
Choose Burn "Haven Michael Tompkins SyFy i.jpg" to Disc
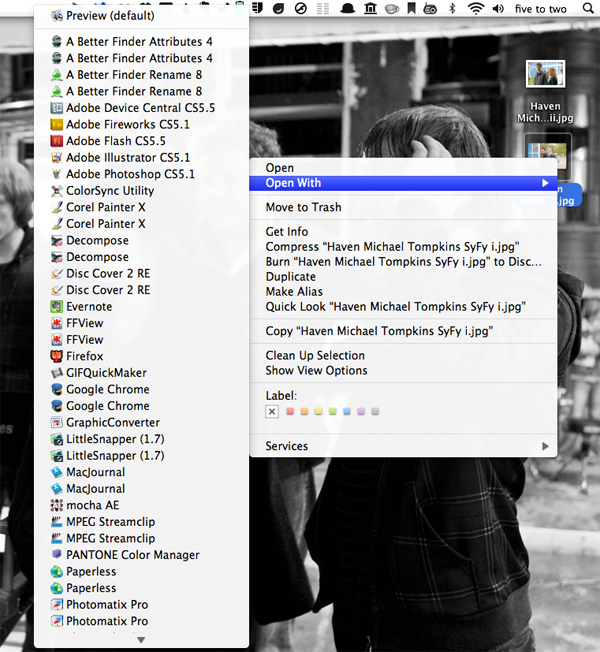pyautogui.click(x=403, y=262)
